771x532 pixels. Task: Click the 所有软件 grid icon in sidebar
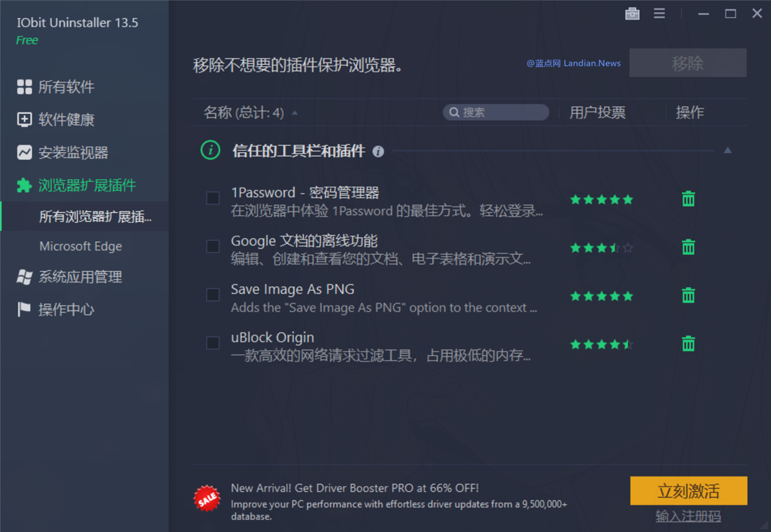pos(24,87)
